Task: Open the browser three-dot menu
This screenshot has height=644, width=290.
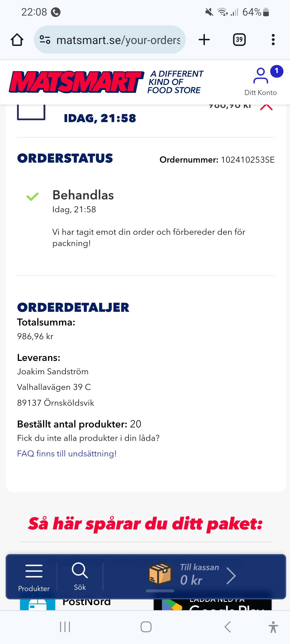Action: (x=273, y=40)
